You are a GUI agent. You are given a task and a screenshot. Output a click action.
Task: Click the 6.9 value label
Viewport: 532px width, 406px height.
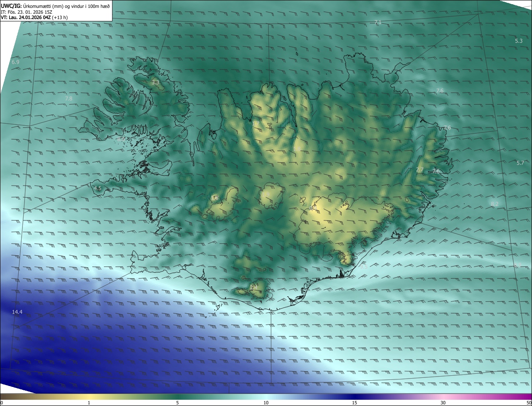(x=15, y=62)
